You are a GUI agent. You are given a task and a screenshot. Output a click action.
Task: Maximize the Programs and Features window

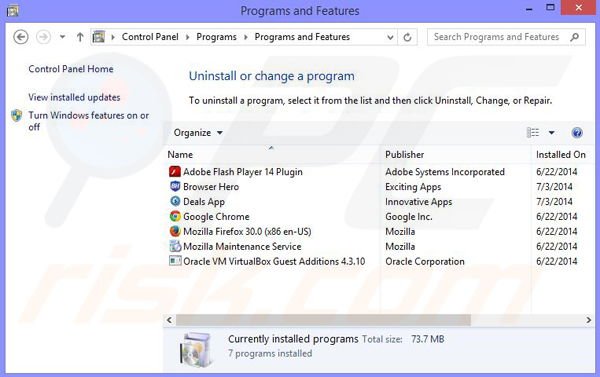click(550, 8)
